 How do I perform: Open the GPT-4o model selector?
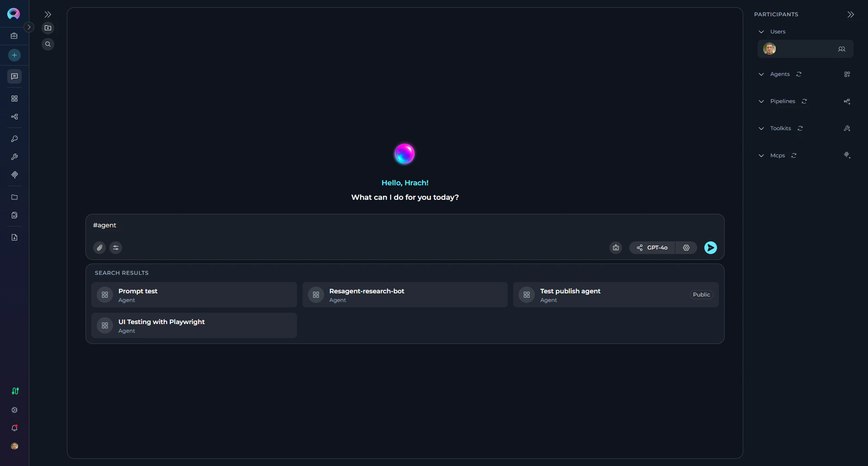pos(652,247)
